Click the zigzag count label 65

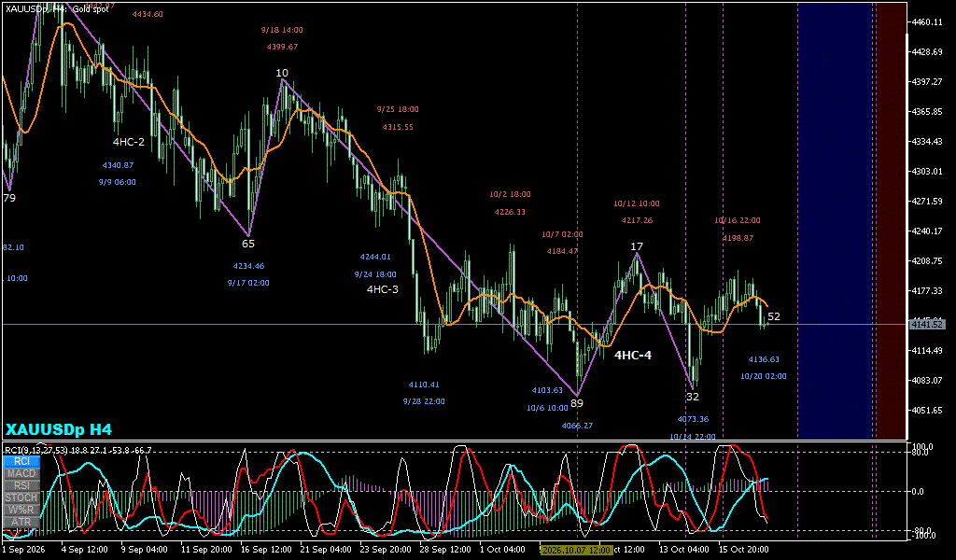coord(248,244)
